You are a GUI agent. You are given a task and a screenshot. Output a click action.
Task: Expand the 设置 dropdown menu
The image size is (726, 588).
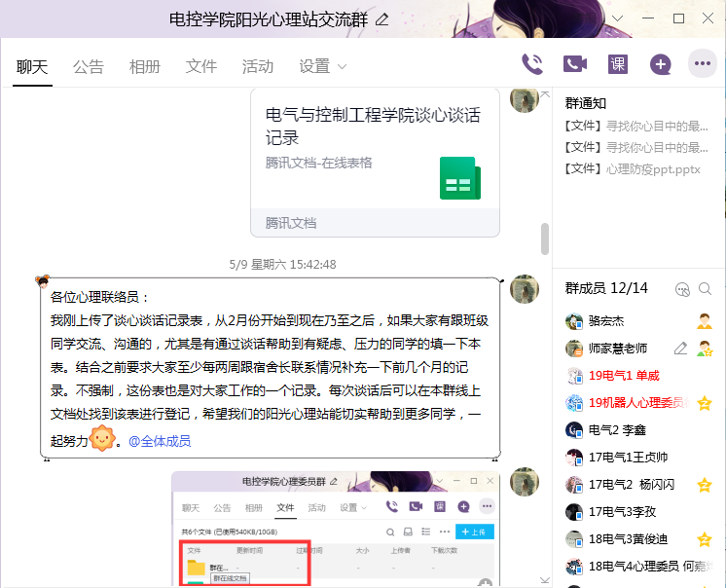tap(323, 66)
